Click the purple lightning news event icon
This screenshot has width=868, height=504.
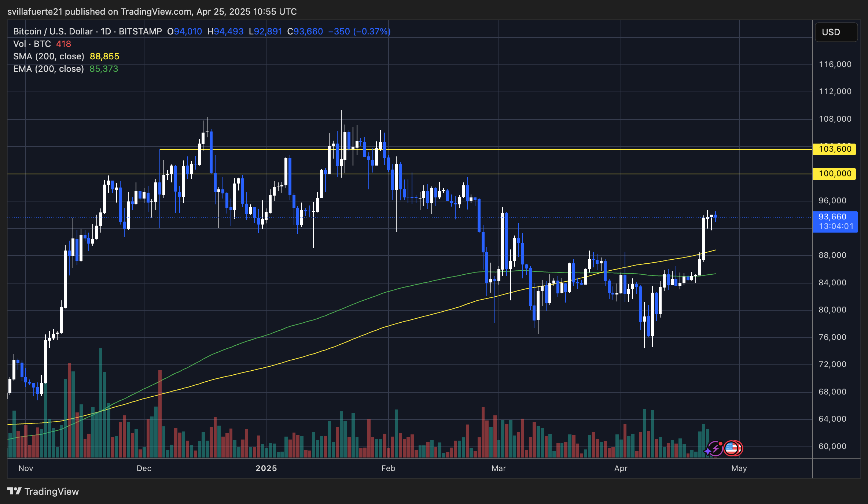pyautogui.click(x=715, y=448)
